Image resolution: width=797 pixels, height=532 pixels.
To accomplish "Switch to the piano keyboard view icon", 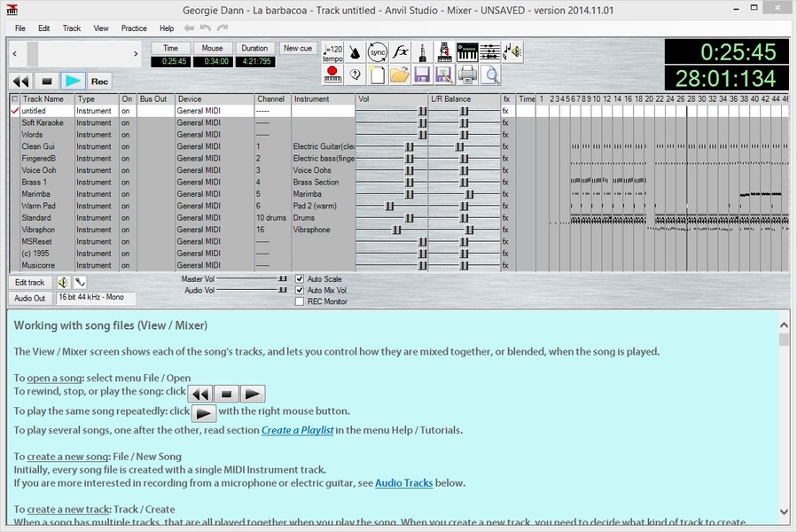I will pos(467,52).
